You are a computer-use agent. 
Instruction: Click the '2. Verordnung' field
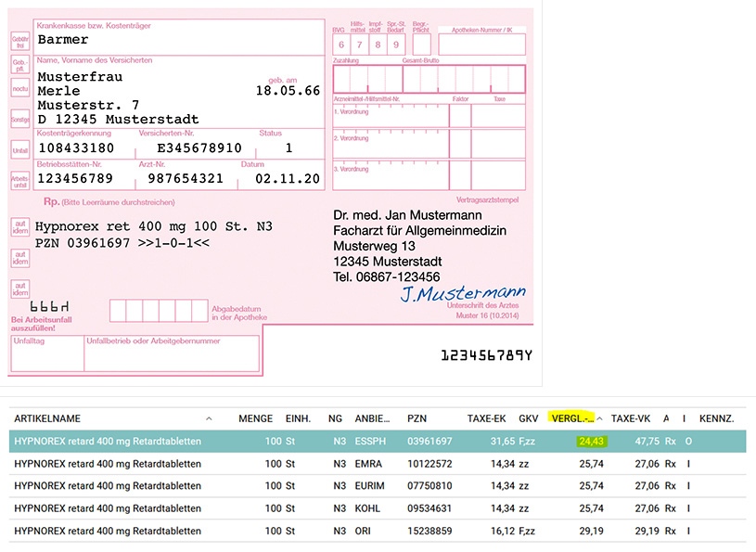coord(391,145)
